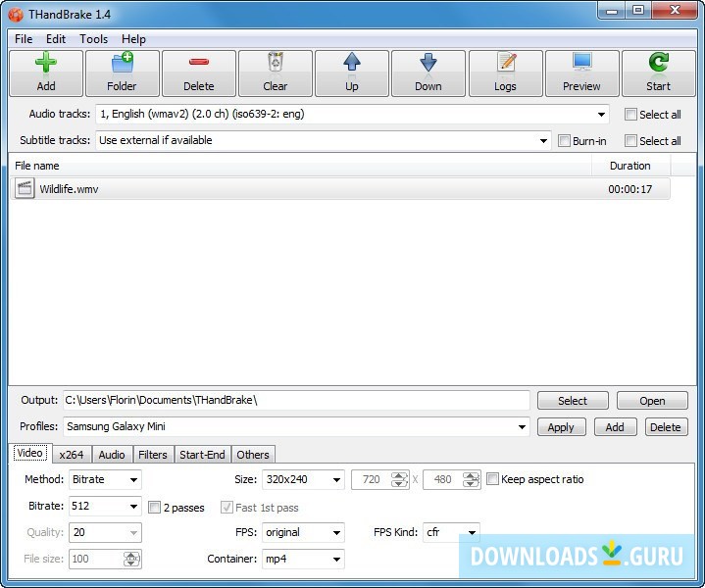Open the Quality dropdown

click(x=133, y=533)
